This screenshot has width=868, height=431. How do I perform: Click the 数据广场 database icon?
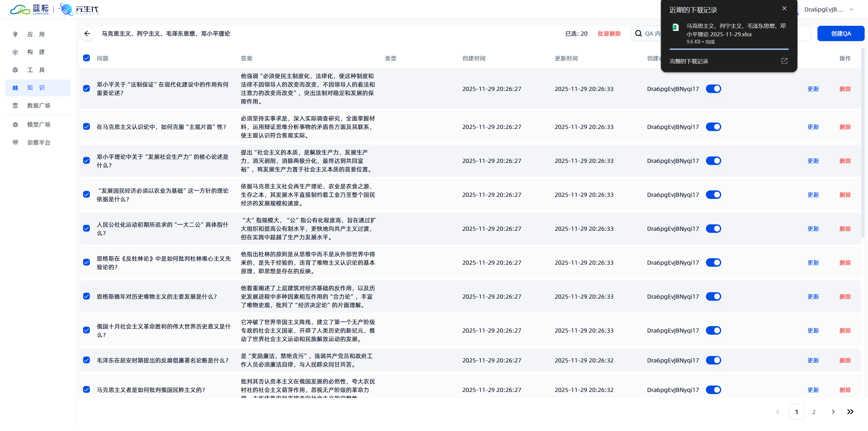(x=15, y=106)
